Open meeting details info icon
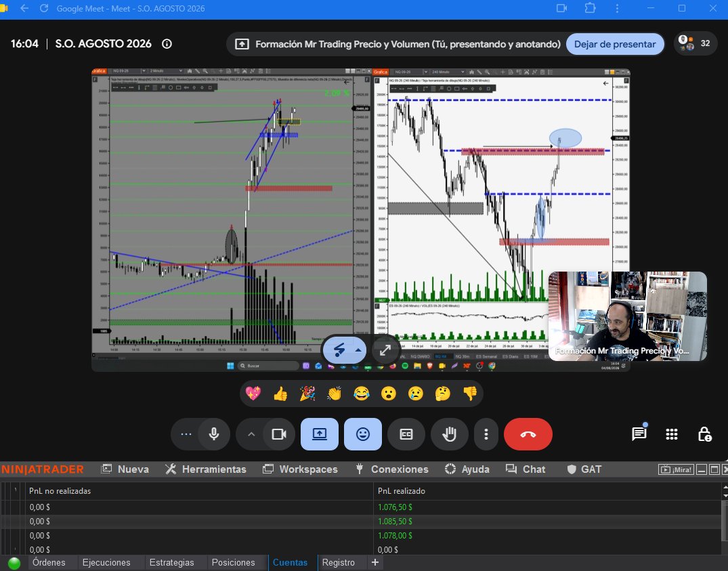Image resolution: width=728 pixels, height=571 pixels. (167, 43)
